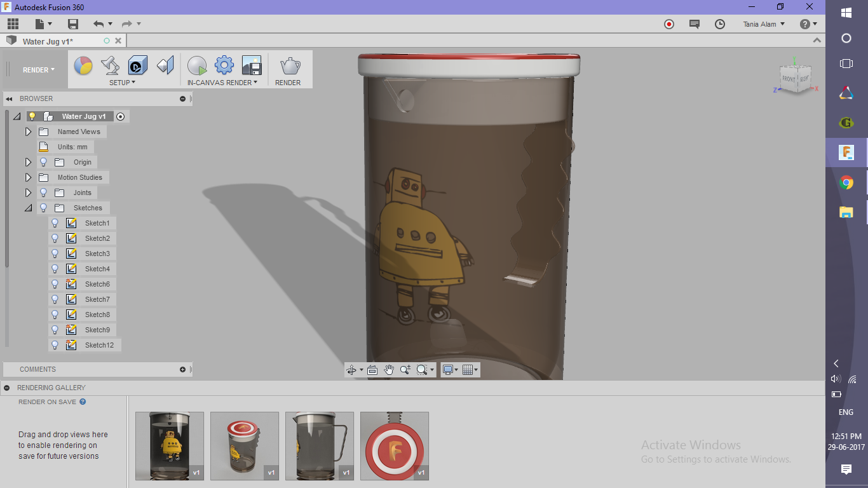Open Render on Save help icon
This screenshot has width=868, height=488.
coord(83,402)
